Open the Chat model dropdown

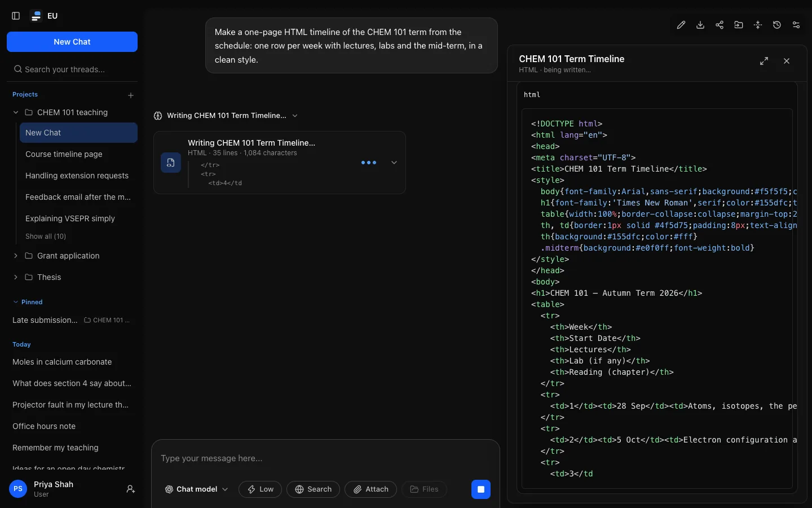tap(196, 489)
